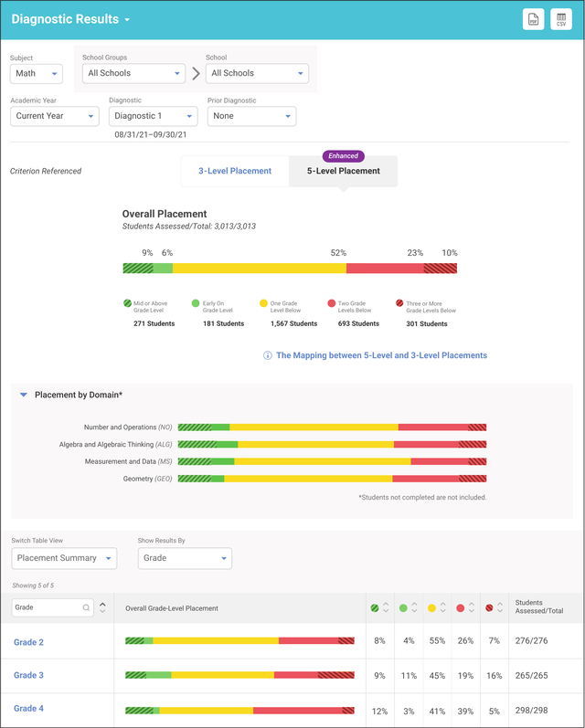Open the School dropdown
Screen dimensions: 585x728
(257, 73)
